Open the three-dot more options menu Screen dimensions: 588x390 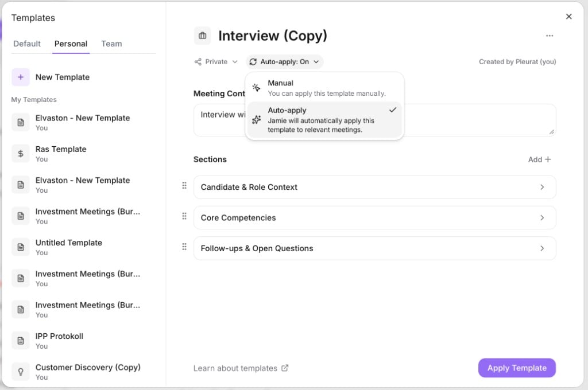click(550, 36)
